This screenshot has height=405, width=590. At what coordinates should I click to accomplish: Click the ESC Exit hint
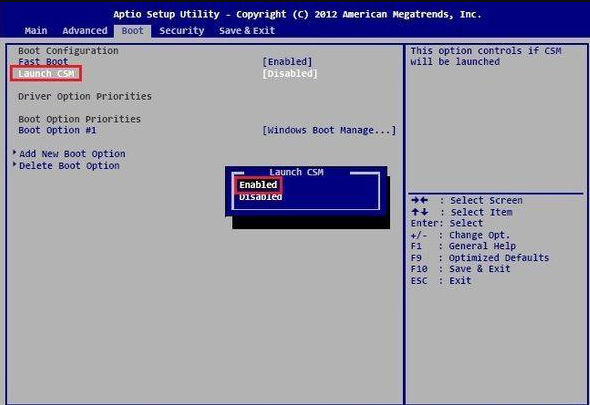click(x=441, y=280)
